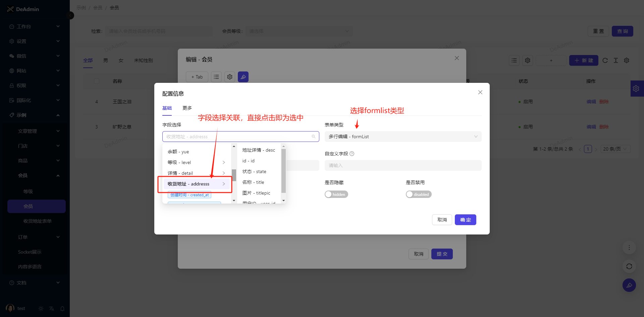Click the gear icon next to the list view icon
The image size is (644, 317).
528,60
